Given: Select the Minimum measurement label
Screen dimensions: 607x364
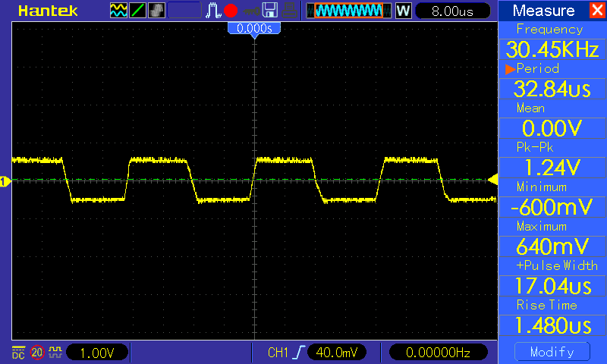Looking at the screenshot, I should click(542, 187).
